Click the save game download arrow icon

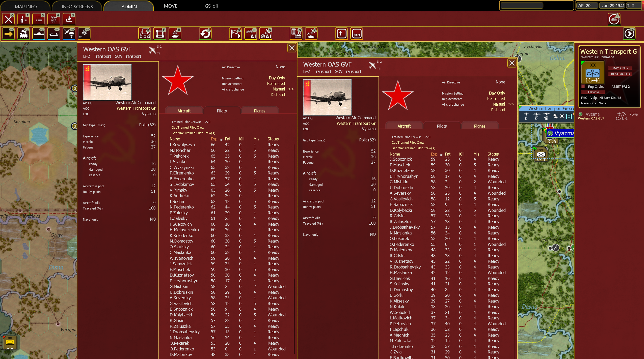point(69,19)
